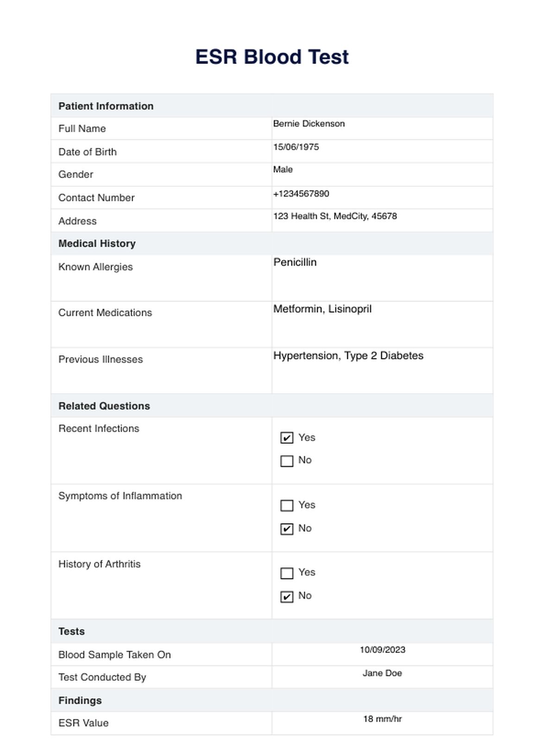Uncheck No for History of Arthritis
Viewport: 545px width, 756px height.
[287, 596]
